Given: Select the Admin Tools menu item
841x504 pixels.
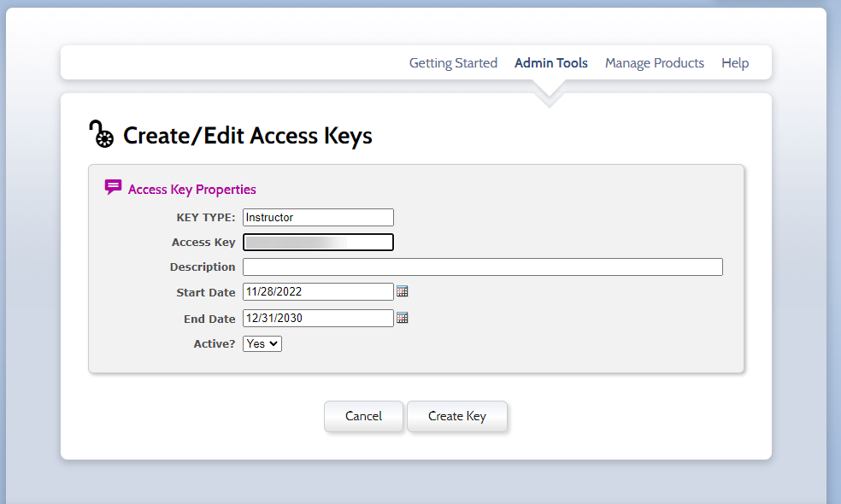Looking at the screenshot, I should (x=551, y=63).
